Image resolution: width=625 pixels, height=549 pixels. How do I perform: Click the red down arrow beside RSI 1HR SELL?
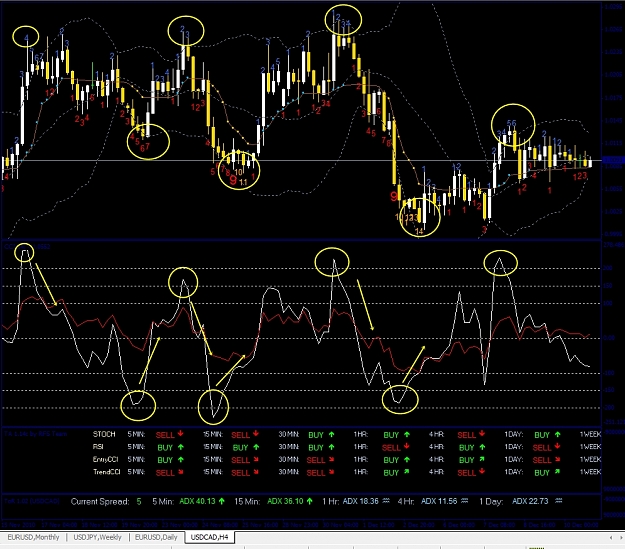(406, 447)
